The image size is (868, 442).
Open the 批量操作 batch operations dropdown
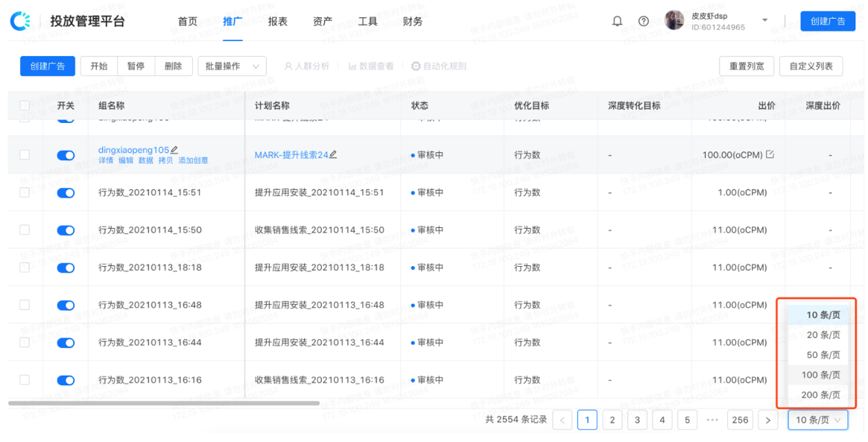point(231,66)
